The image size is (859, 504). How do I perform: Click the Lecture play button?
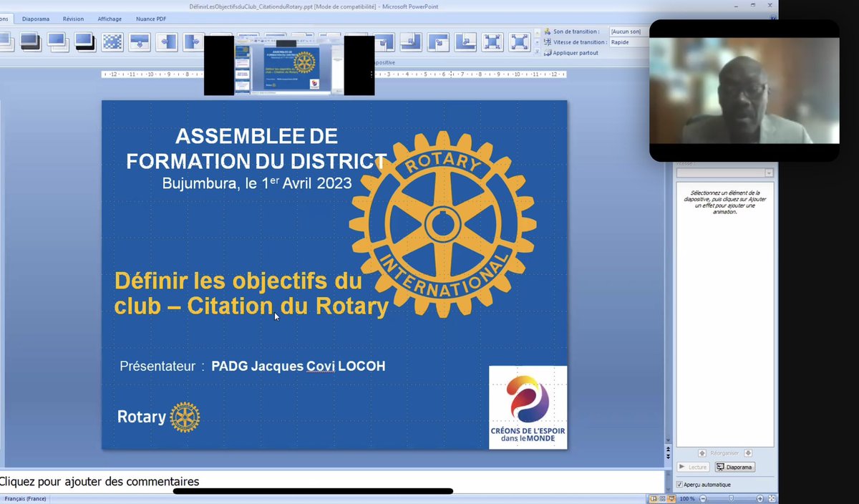click(693, 467)
